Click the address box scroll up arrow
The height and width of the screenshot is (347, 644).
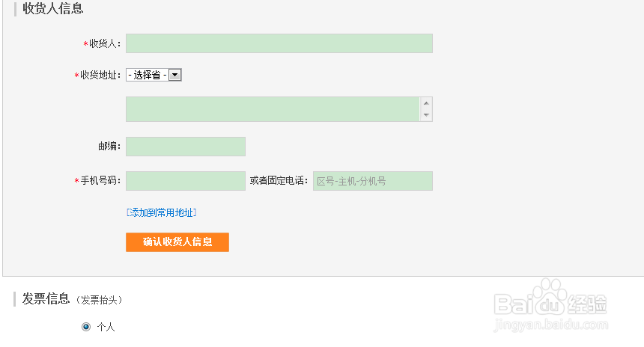[x=426, y=103]
